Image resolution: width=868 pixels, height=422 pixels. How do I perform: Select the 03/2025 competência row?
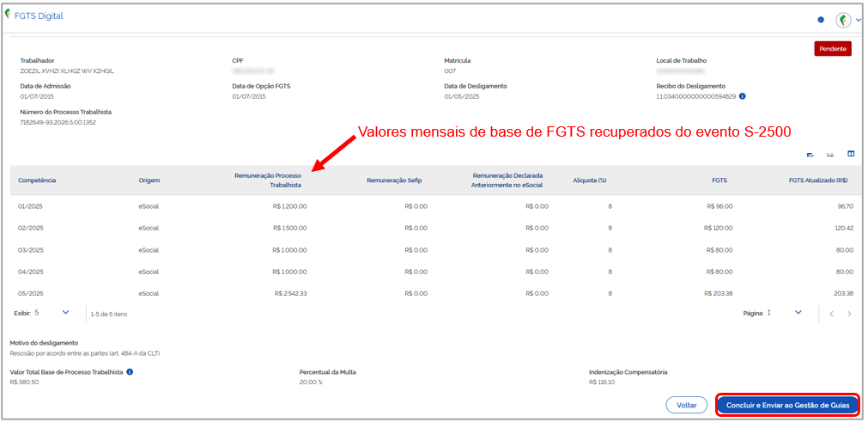(x=435, y=250)
